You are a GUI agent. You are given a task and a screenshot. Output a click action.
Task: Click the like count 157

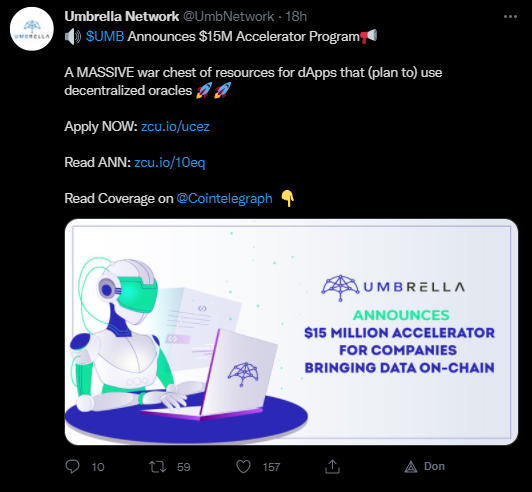(x=271, y=467)
